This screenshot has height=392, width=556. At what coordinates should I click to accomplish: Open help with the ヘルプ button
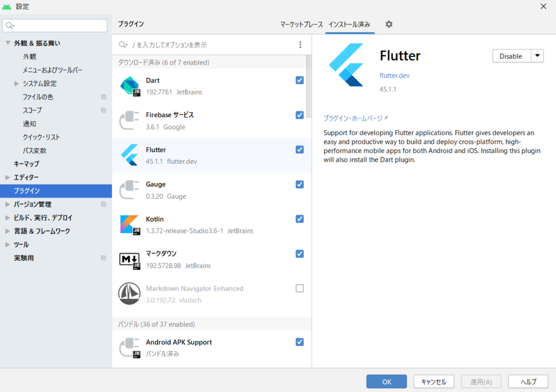528,382
